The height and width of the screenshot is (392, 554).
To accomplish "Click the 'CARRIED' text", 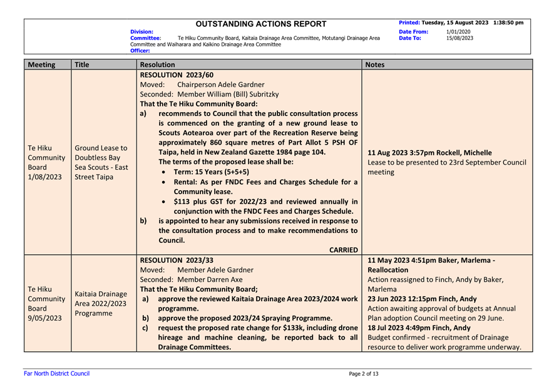I will [x=344, y=250].
